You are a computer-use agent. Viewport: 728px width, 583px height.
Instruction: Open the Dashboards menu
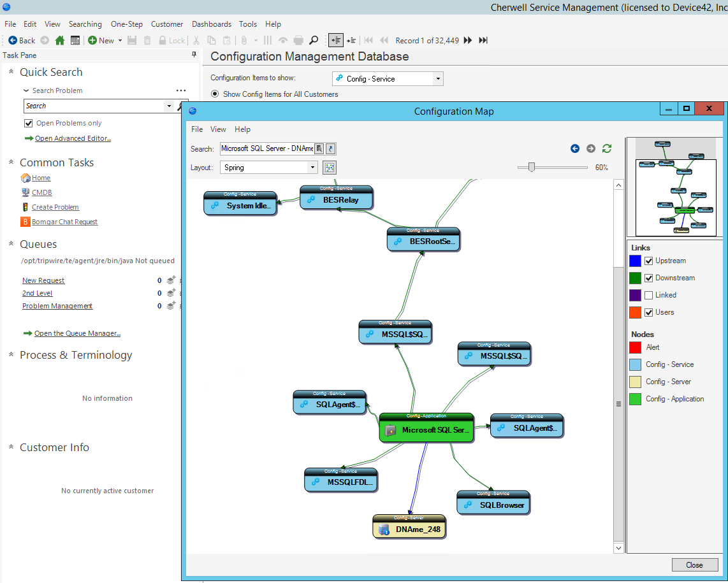[212, 24]
